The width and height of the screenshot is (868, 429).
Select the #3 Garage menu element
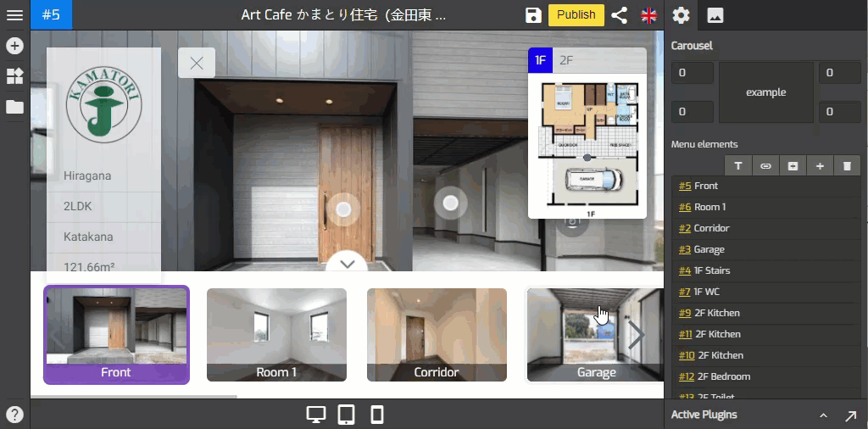click(x=766, y=249)
